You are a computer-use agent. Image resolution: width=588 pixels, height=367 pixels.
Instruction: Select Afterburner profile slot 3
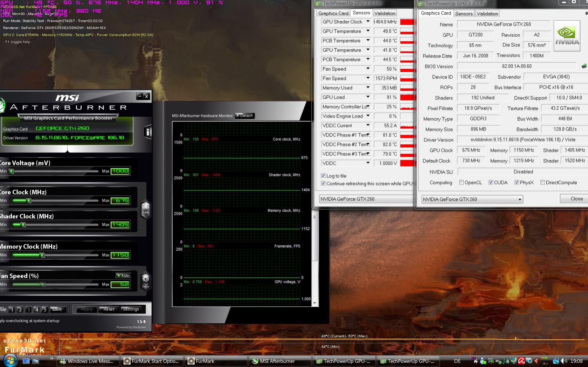(28, 309)
